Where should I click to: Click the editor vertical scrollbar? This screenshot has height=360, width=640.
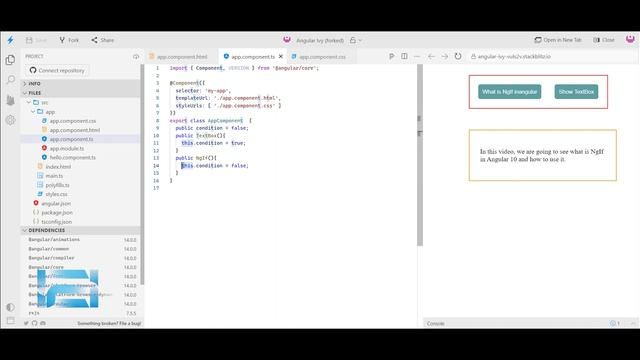tap(420, 155)
